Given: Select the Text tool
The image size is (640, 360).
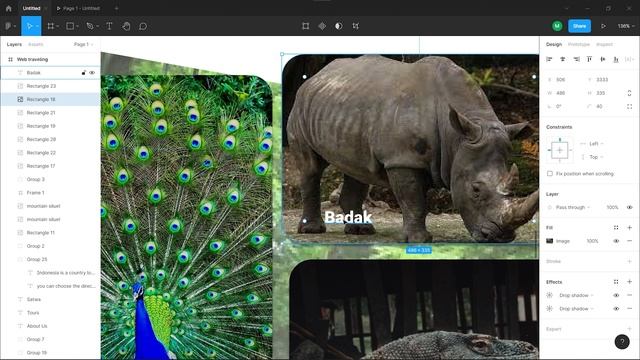Looking at the screenshot, I should [x=109, y=26].
